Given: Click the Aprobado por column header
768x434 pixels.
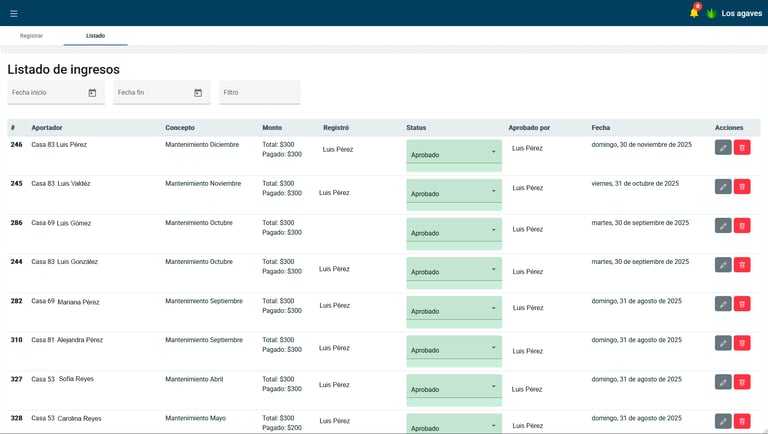Looking at the screenshot, I should point(529,128).
